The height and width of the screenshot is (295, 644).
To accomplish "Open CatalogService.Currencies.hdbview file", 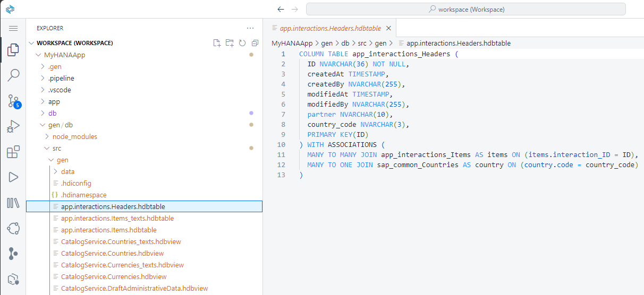I will point(114,276).
